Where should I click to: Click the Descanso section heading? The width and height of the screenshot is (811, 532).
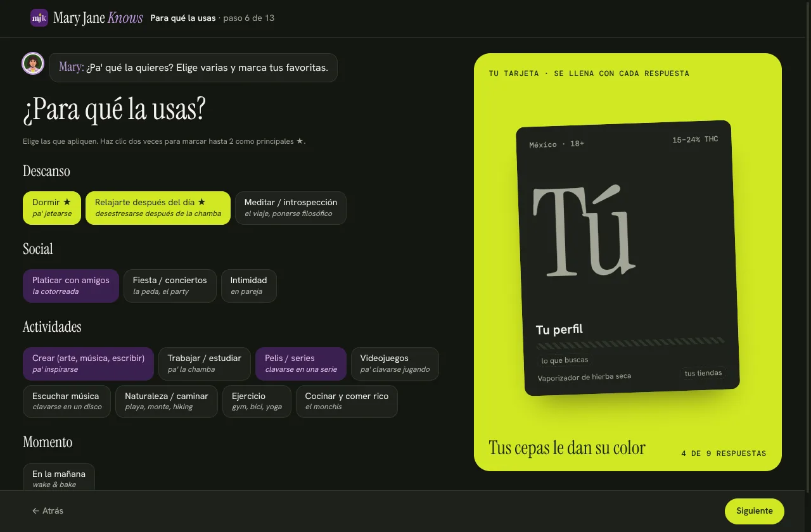click(46, 171)
